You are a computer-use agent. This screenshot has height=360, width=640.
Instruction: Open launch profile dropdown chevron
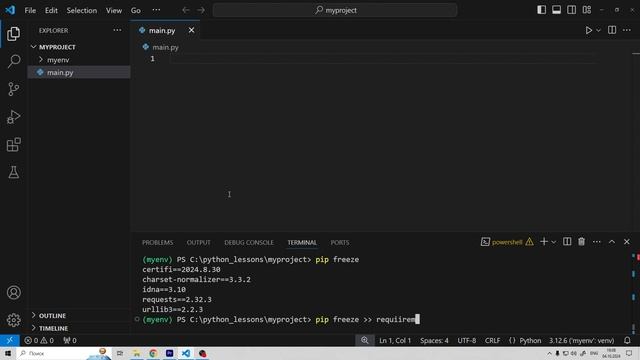point(553,242)
